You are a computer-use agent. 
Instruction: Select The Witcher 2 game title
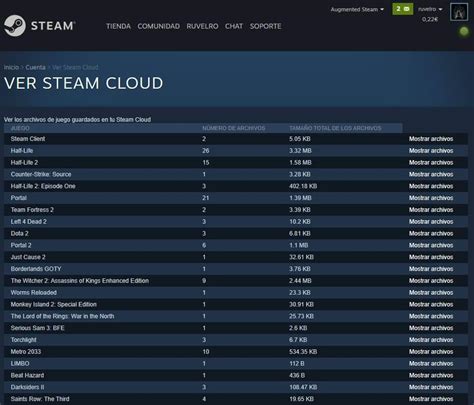pyautogui.click(x=80, y=281)
